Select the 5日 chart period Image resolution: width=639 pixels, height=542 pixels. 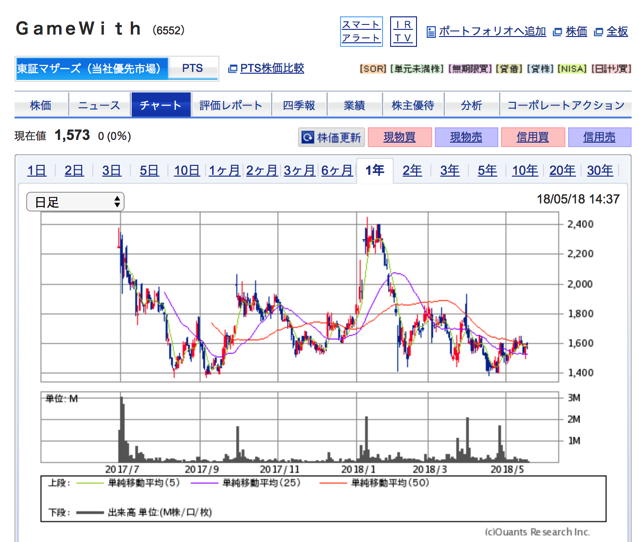(x=149, y=170)
